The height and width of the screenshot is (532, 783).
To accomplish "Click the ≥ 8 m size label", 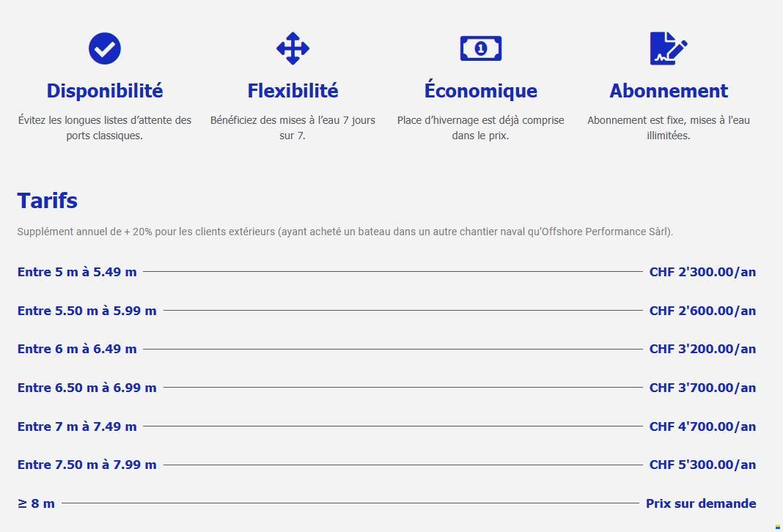I will 36,503.
